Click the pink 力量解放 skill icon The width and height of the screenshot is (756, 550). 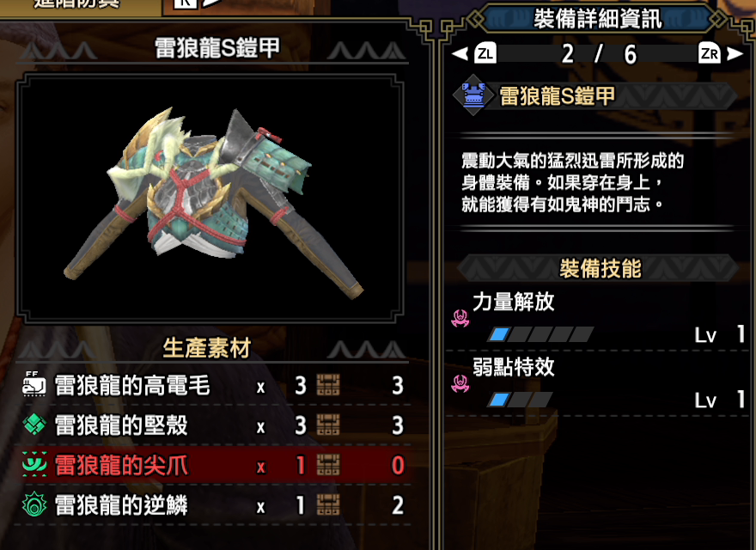point(460,319)
